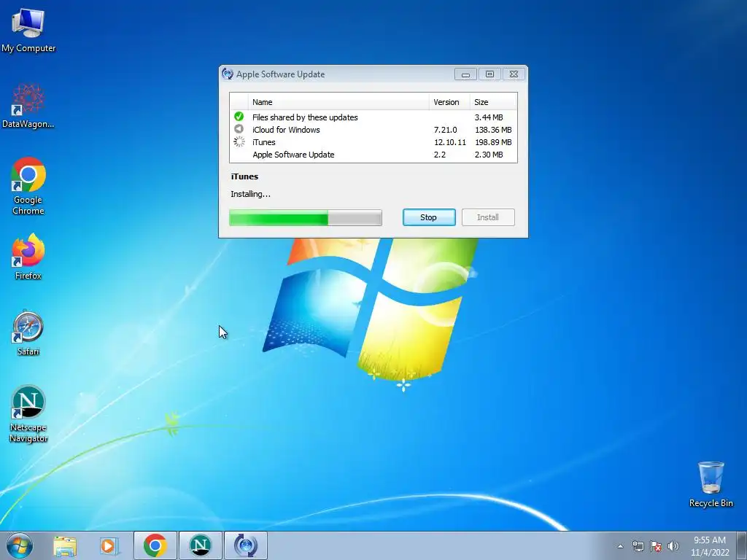Click the Windows Start orb

(20, 545)
